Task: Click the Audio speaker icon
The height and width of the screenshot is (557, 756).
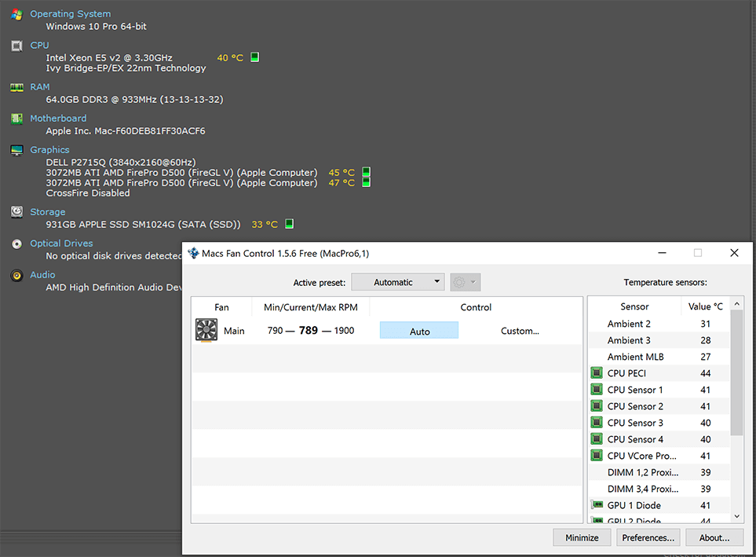Action: (x=16, y=276)
